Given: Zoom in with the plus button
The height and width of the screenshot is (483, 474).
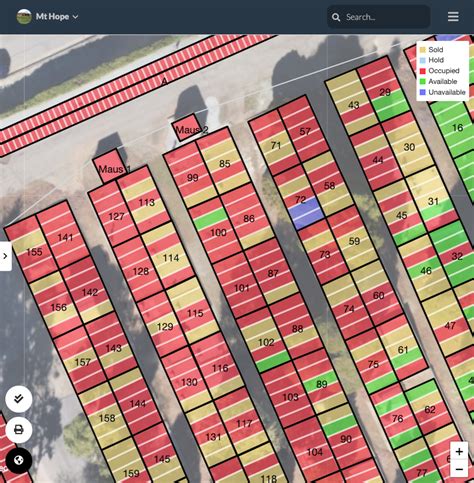Looking at the screenshot, I should (x=459, y=452).
